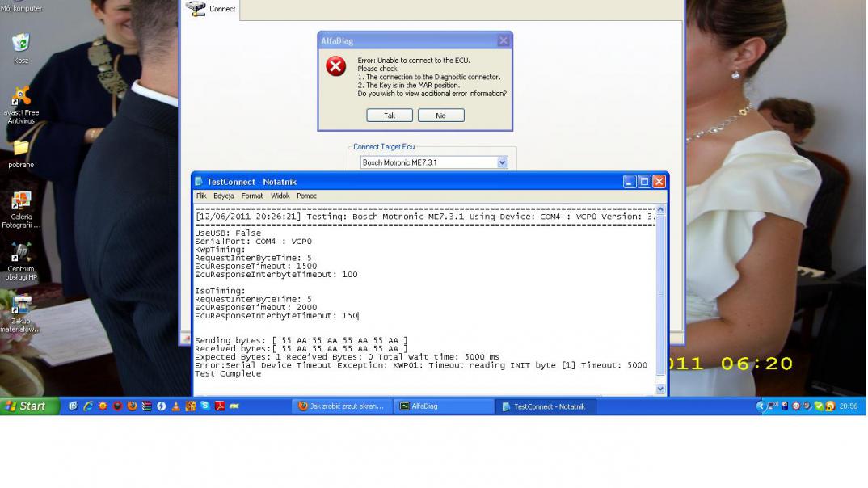Launch Internet Explorer from Quick Launch
The width and height of the screenshot is (868, 488).
88,406
